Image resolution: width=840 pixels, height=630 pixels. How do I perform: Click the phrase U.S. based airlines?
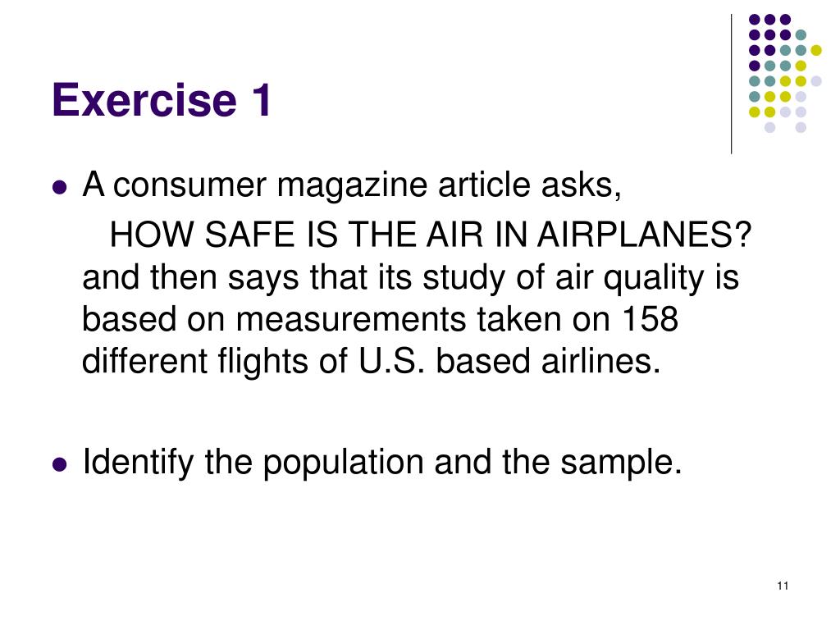click(x=509, y=361)
